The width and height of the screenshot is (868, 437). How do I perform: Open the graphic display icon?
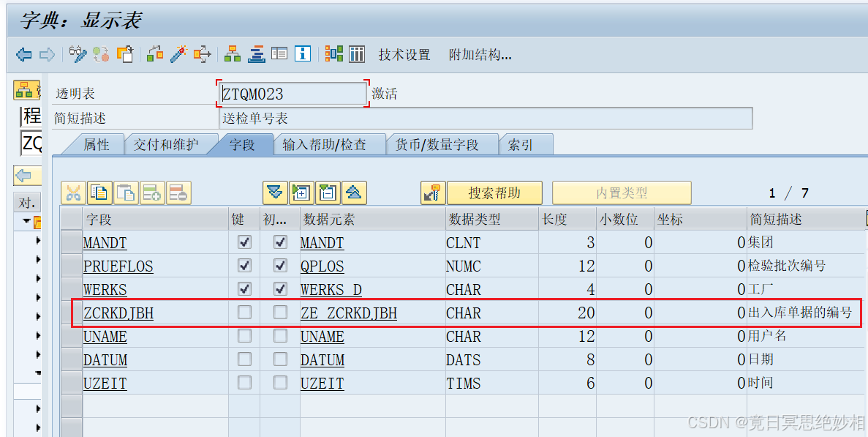(x=333, y=54)
